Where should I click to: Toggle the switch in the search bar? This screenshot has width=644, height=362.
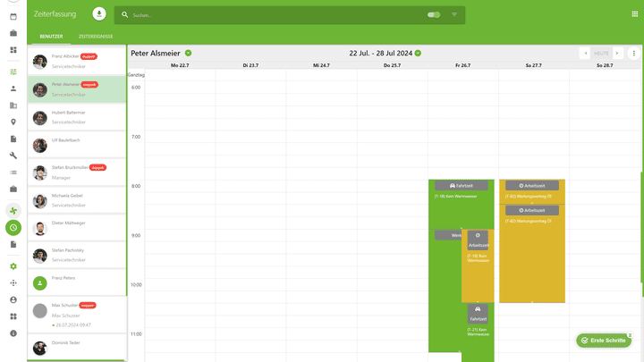click(x=434, y=15)
